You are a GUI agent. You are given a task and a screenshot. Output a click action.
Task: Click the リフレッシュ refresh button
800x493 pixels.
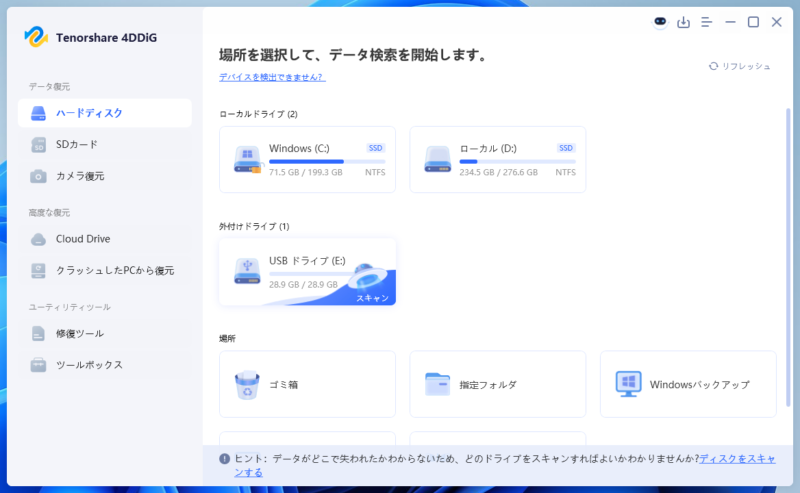coord(740,66)
